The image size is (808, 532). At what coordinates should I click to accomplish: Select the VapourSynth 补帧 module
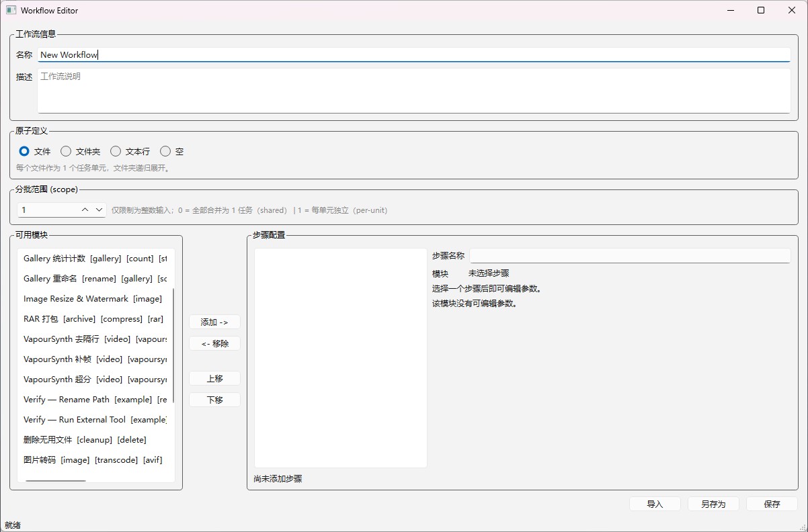(95, 359)
